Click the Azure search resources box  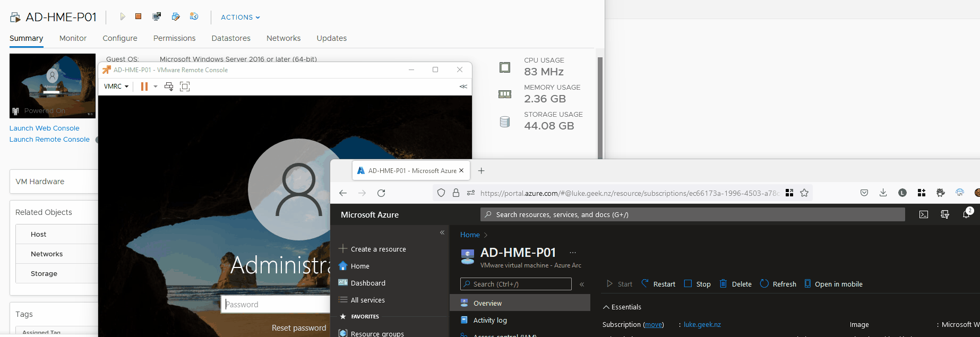[693, 214]
